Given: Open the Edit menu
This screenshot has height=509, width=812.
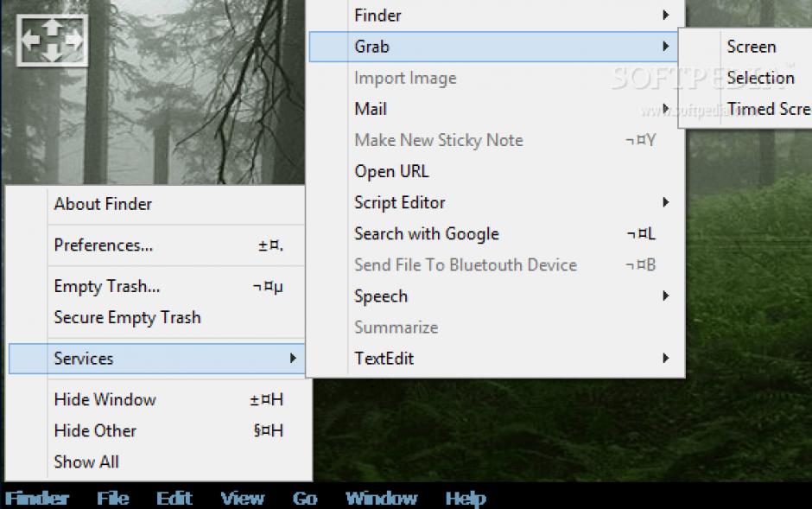Looking at the screenshot, I should pyautogui.click(x=174, y=498).
